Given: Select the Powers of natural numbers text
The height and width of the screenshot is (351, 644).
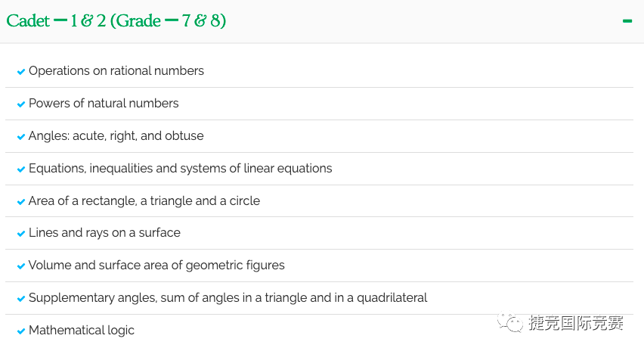Looking at the screenshot, I should (104, 103).
